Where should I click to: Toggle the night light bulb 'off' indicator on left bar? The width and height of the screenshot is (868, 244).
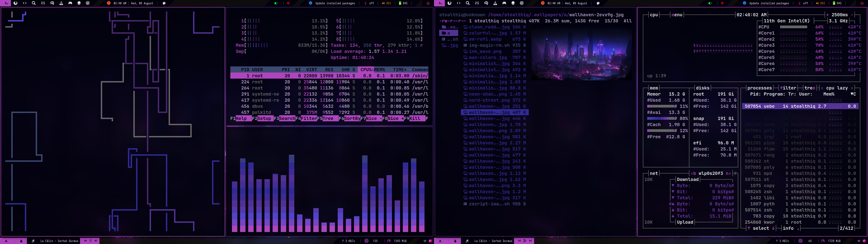tap(369, 3)
